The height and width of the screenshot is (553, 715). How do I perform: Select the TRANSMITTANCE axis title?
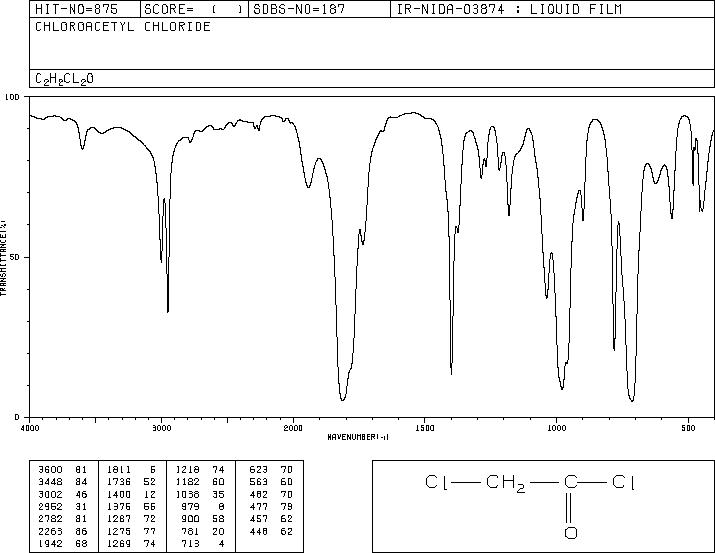tap(3, 258)
